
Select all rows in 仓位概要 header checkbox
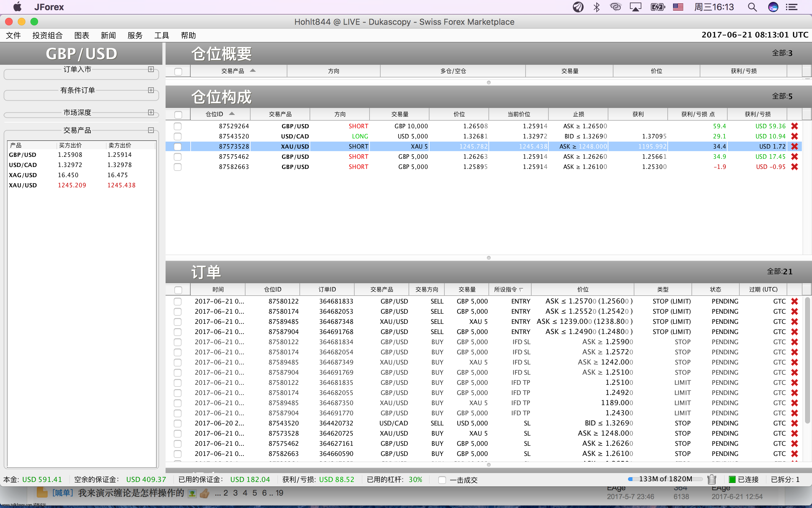178,71
